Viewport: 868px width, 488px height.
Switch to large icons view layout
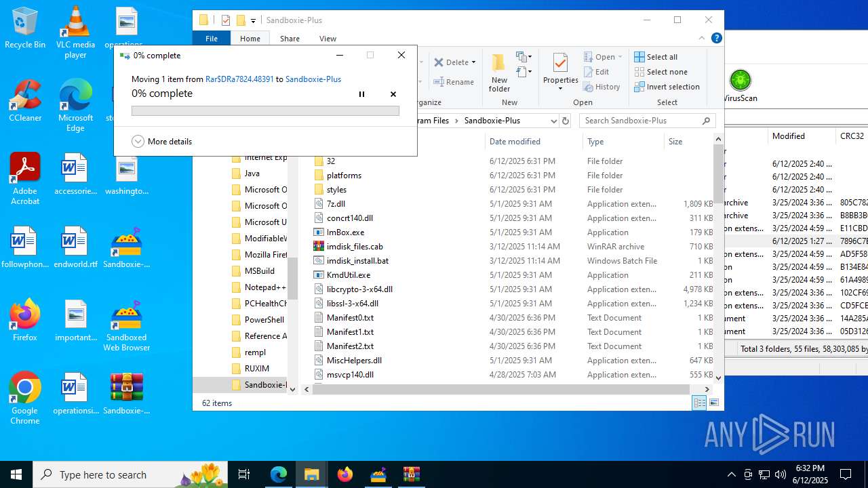[x=713, y=403]
